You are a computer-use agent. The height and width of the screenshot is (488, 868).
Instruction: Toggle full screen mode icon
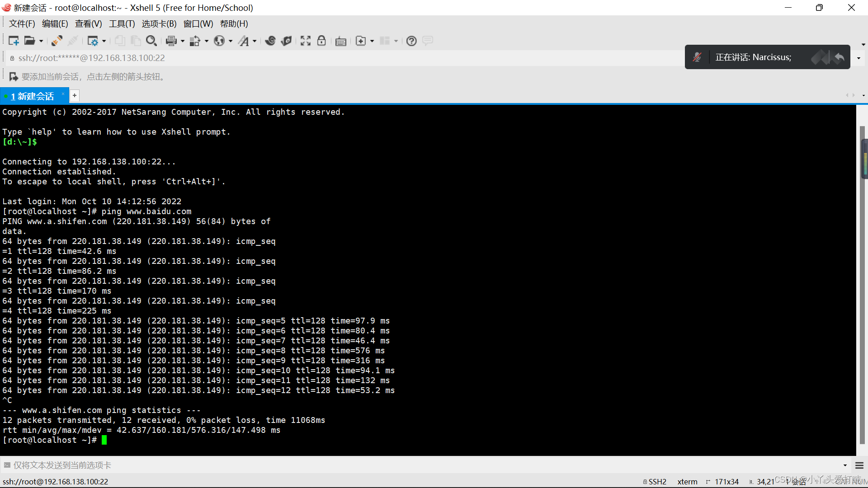point(306,41)
